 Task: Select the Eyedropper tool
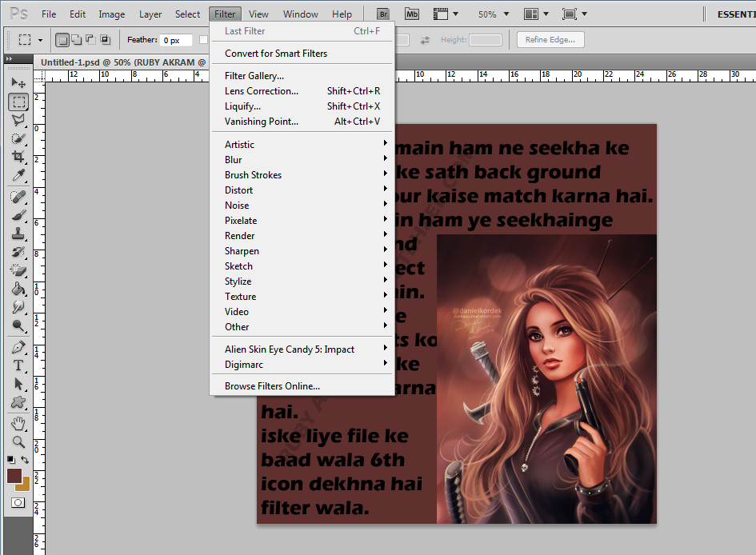(x=18, y=175)
